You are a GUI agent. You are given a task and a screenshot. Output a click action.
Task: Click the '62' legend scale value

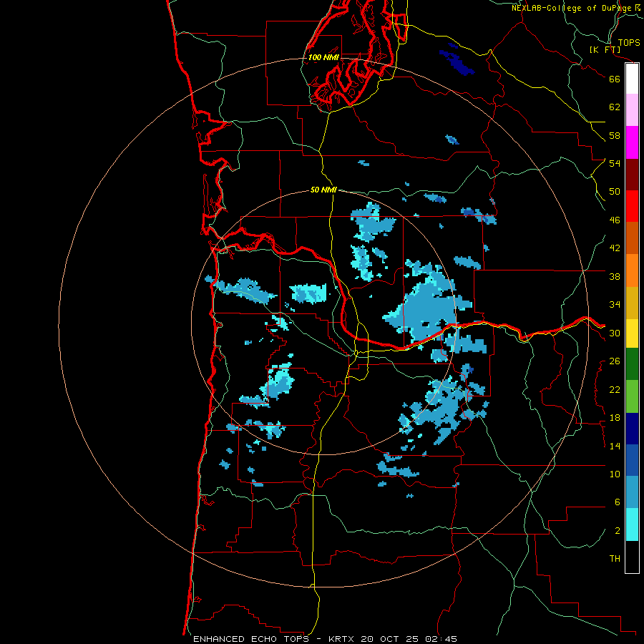(x=615, y=107)
